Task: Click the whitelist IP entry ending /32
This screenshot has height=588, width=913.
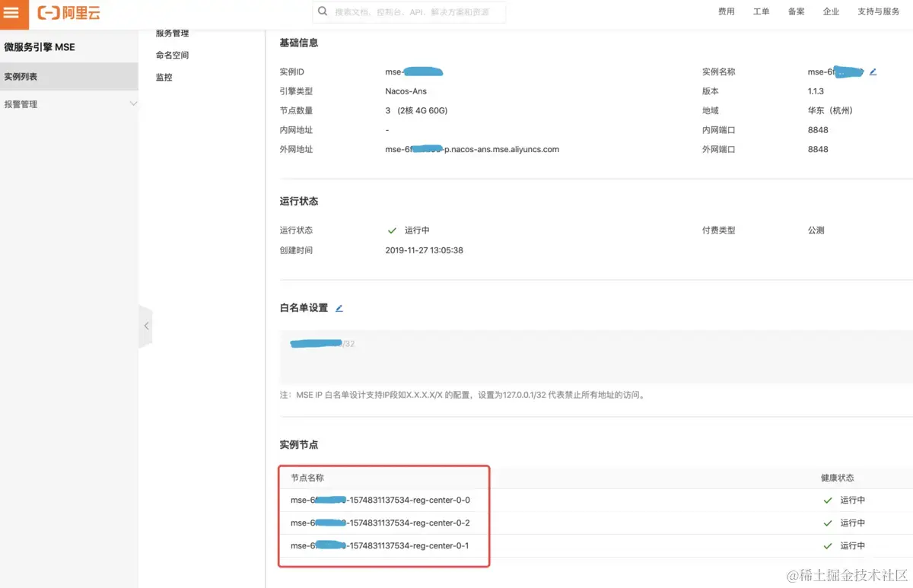Action: 323,344
